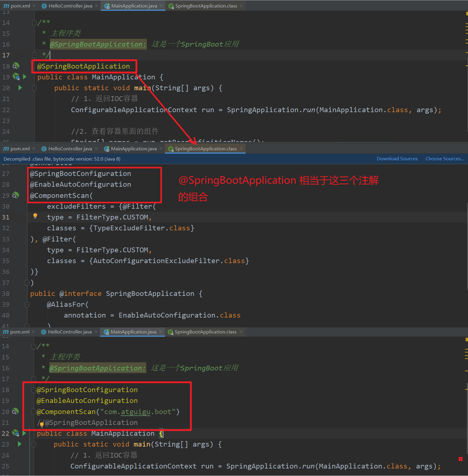The width and height of the screenshot is (468, 476).
Task: Close HelloController.java tab in bottom tab bar
Action: pos(96,332)
